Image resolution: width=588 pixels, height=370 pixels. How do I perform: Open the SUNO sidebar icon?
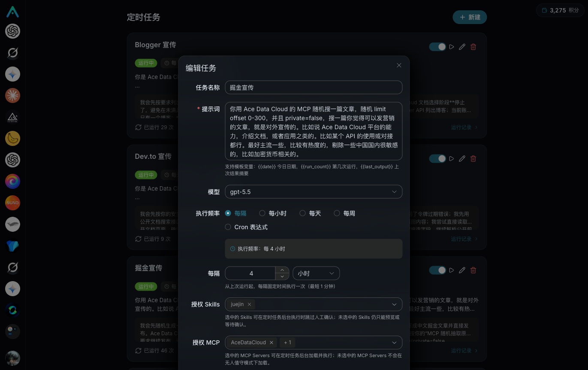coord(12,203)
